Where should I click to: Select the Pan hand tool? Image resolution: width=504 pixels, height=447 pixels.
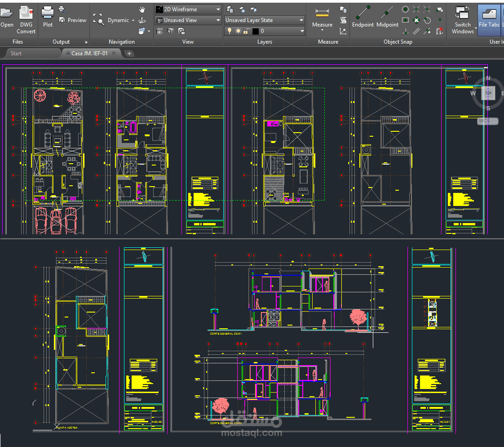point(142,9)
